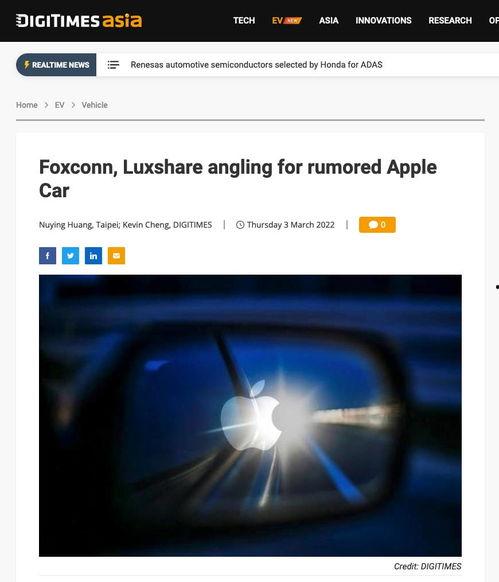Click the DIGITIMES asia logo
This screenshot has height=582, width=499.
[x=79, y=21]
